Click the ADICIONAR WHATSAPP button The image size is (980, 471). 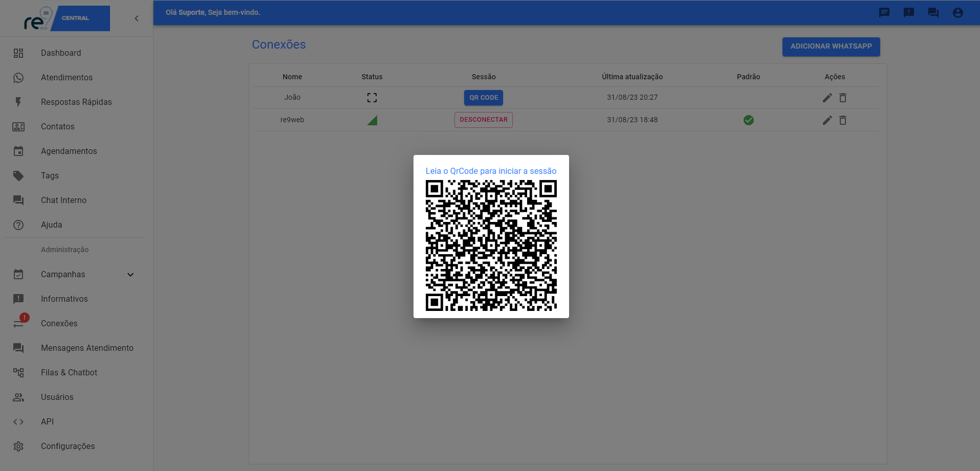(x=831, y=47)
